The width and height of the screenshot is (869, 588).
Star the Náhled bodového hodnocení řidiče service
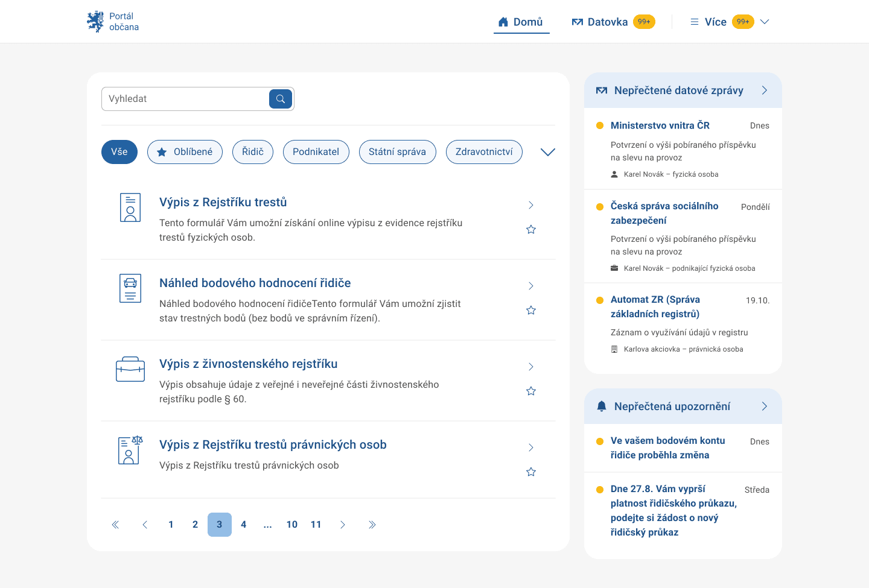[530, 310]
